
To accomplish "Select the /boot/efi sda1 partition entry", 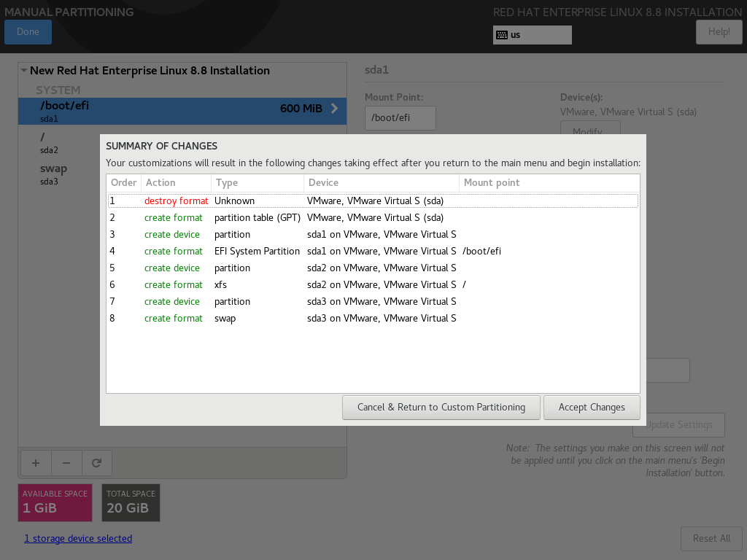I will tap(182, 112).
